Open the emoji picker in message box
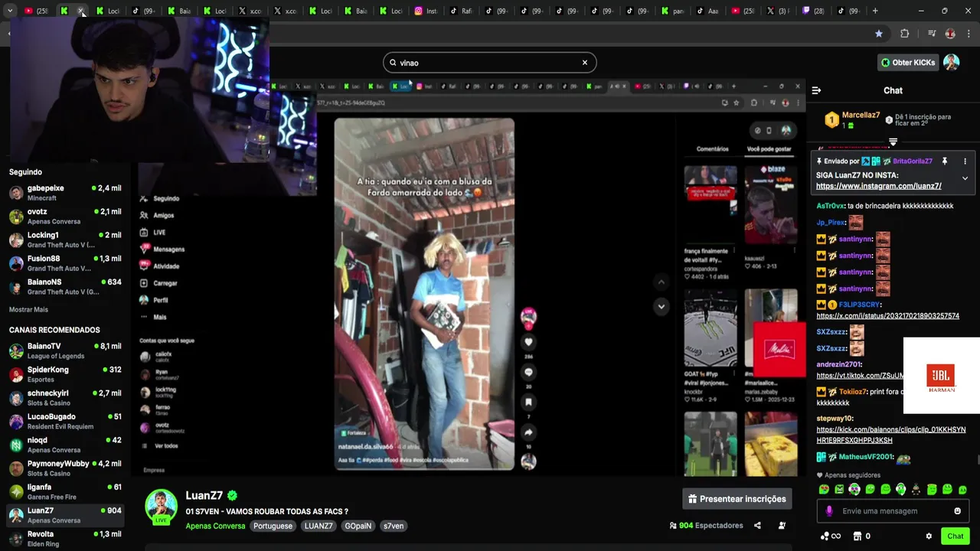 (957, 511)
